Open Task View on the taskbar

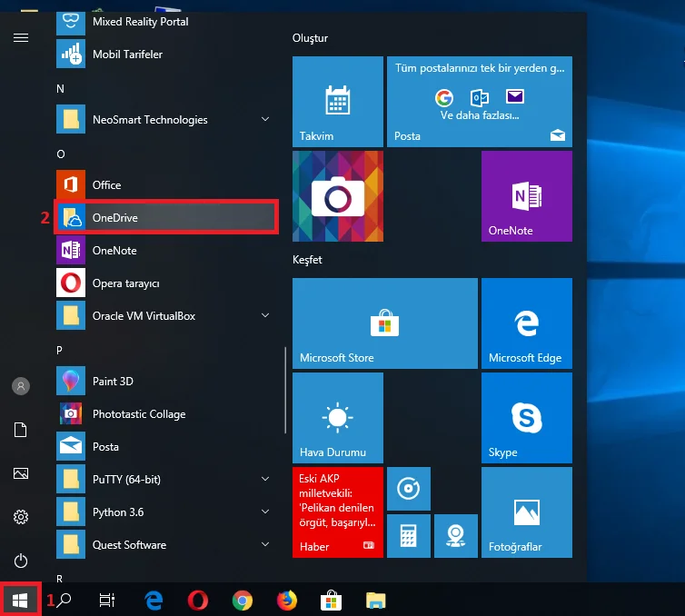pos(107,600)
